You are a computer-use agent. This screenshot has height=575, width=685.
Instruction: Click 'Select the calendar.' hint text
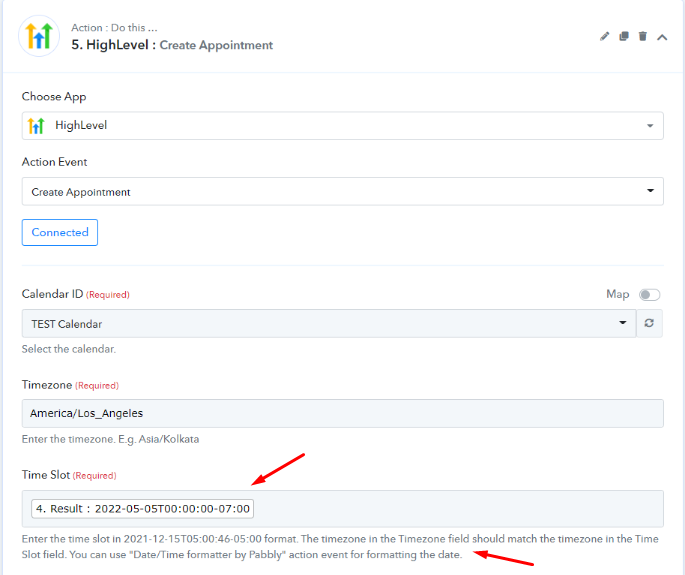point(69,349)
